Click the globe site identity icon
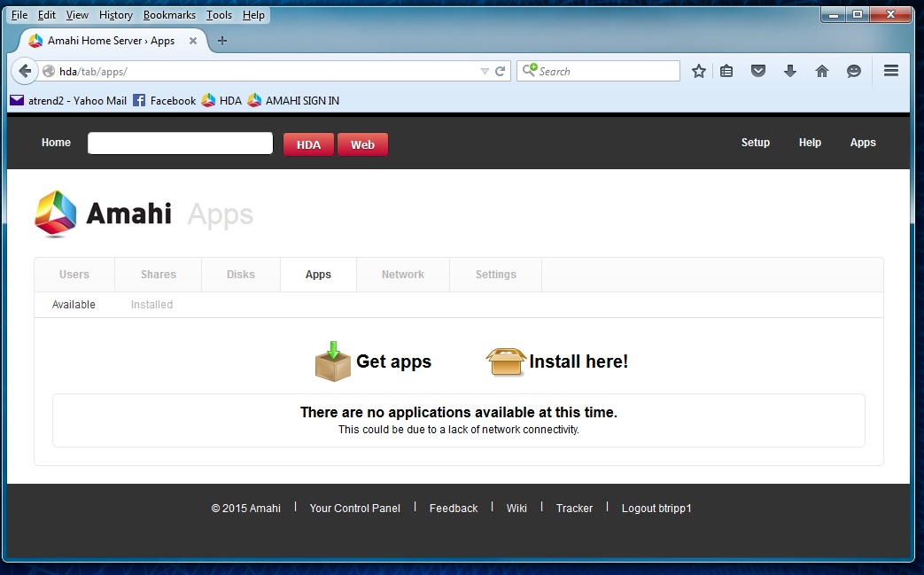924x575 pixels. coord(49,71)
